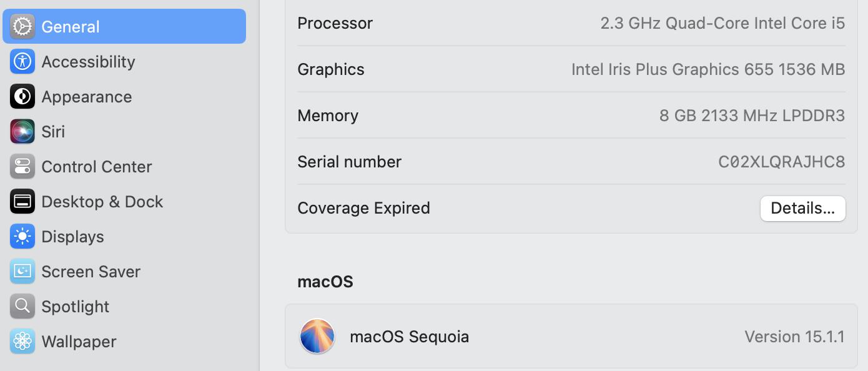Viewport: 868px width, 371px height.
Task: Click the Spotlight magnifier icon
Action: coord(22,307)
